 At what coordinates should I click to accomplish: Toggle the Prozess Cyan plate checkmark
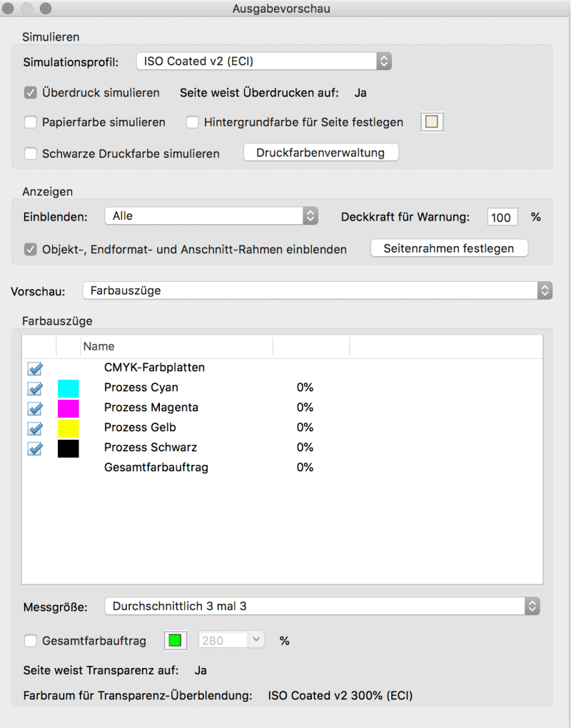coord(35,388)
